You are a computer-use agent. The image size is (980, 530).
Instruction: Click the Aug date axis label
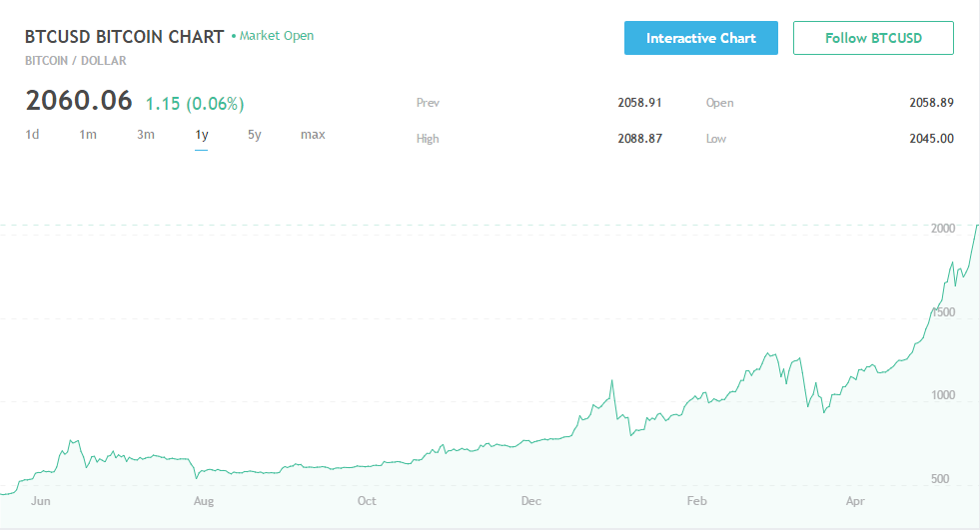(x=204, y=501)
